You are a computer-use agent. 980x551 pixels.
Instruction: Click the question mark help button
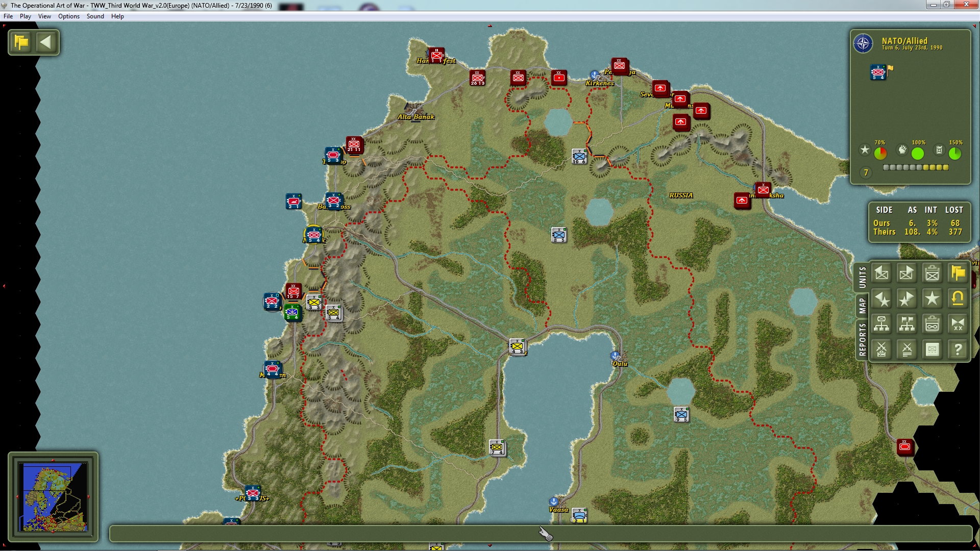958,350
